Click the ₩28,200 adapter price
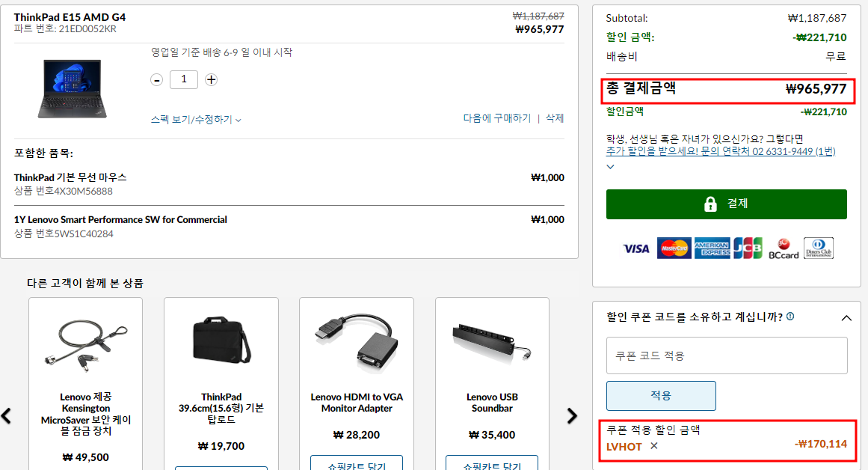The height and width of the screenshot is (470, 868). pos(357,435)
